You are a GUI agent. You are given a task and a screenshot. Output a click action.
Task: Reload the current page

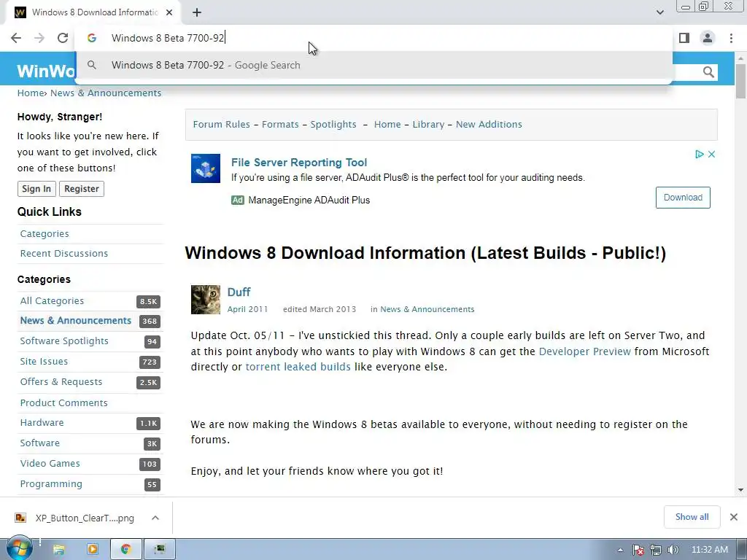tap(63, 38)
